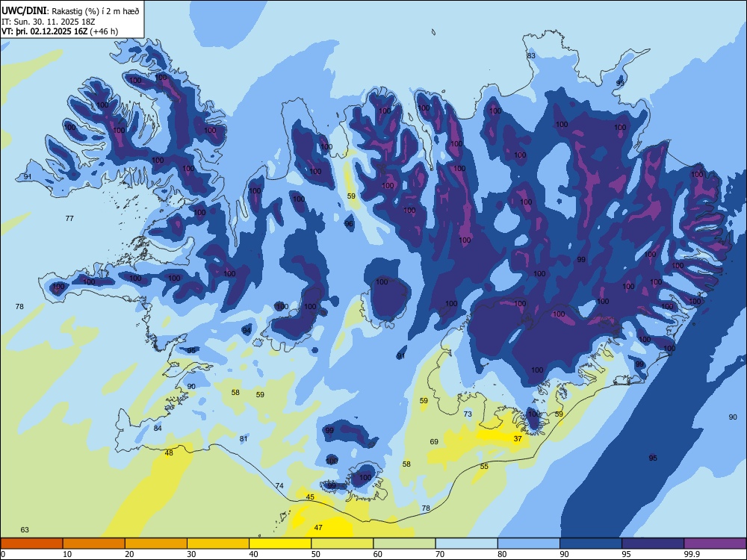This screenshot has height=560, width=747.
Task: Click the humidity value 81 on the map
Action: pyautogui.click(x=244, y=438)
